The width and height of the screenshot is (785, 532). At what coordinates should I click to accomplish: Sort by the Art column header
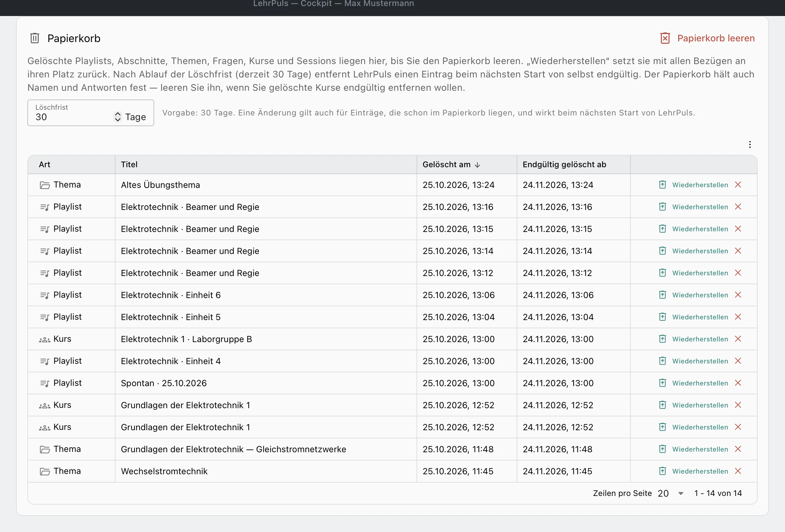coord(44,165)
